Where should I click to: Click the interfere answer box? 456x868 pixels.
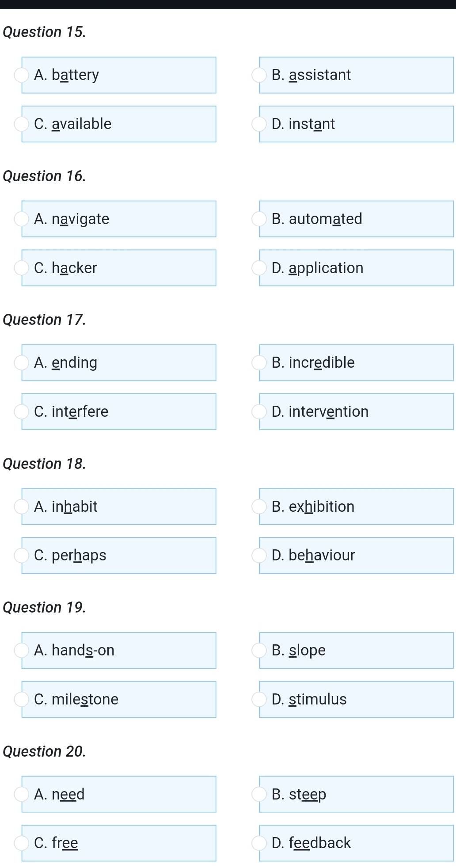coord(118,411)
